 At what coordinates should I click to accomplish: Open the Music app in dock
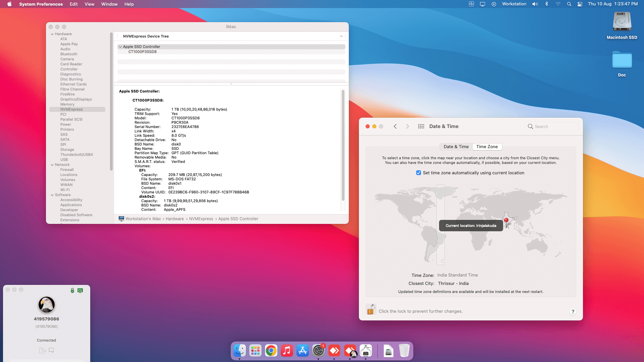coord(287,351)
